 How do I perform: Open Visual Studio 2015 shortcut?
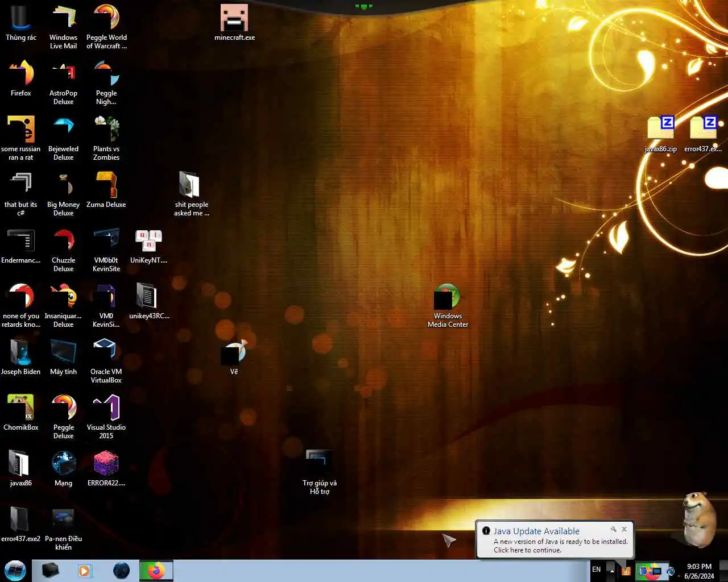[106, 417]
